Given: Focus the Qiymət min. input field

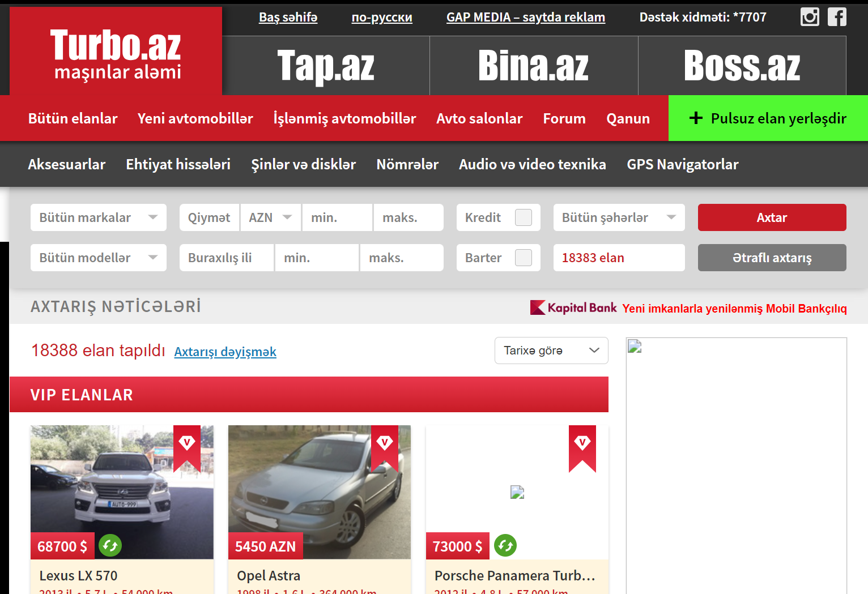Looking at the screenshot, I should [337, 217].
